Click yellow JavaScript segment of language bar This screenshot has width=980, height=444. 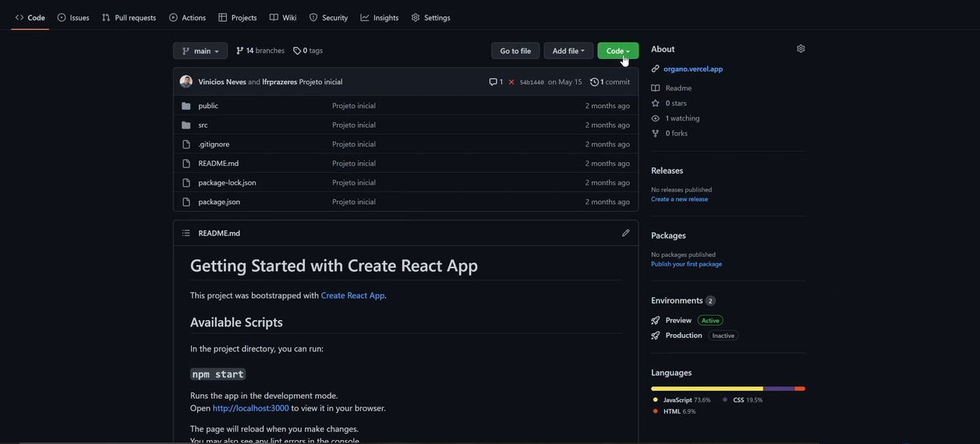click(x=707, y=389)
